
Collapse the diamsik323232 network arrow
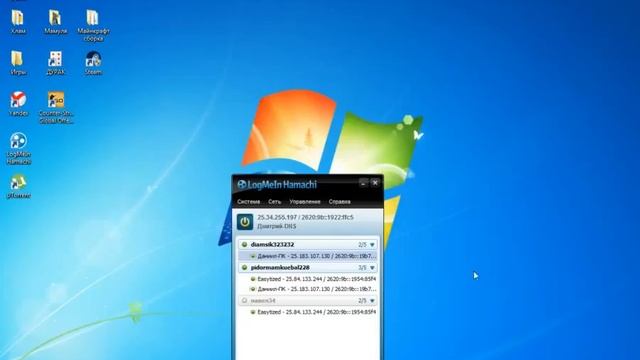(x=372, y=245)
